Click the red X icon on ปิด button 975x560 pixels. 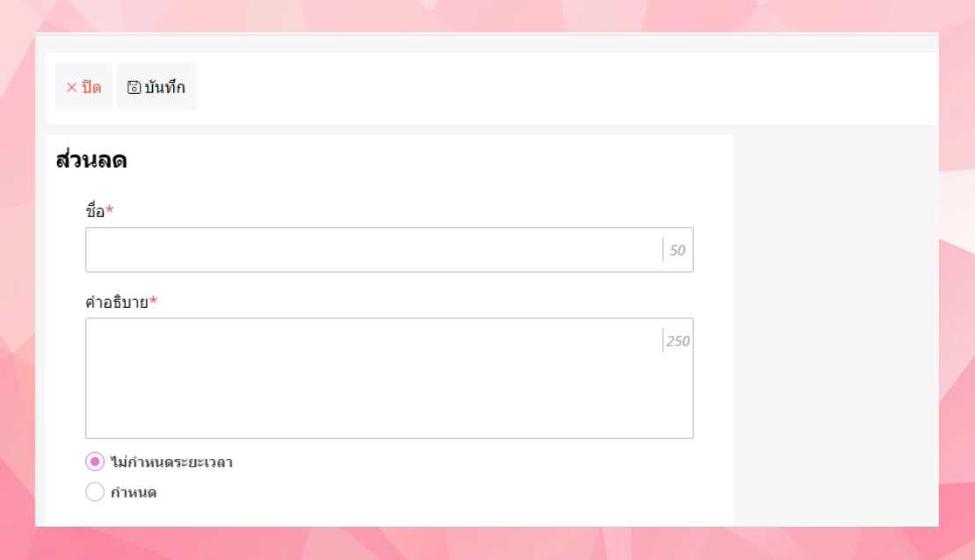(71, 88)
